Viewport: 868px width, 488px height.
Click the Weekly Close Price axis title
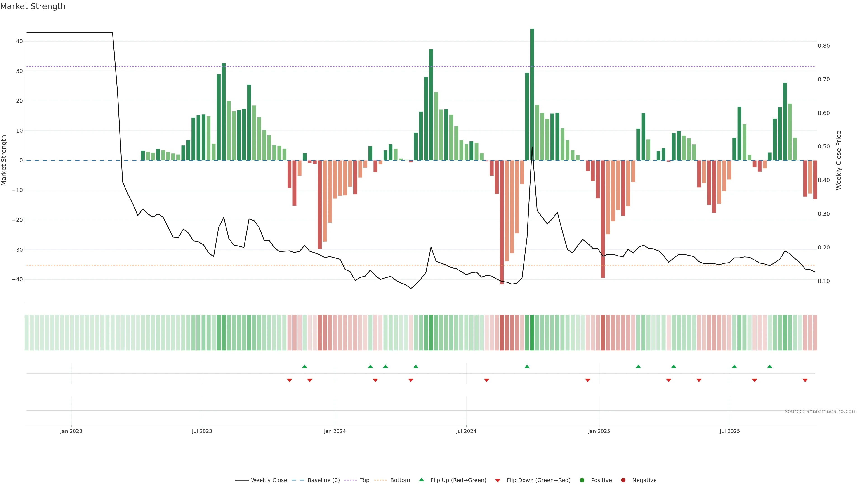pyautogui.click(x=839, y=160)
